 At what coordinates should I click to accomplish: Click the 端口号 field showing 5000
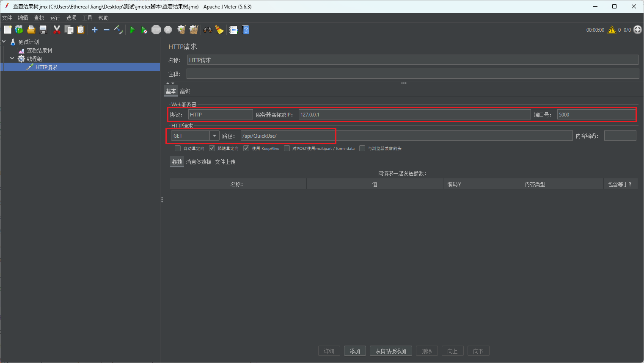pyautogui.click(x=596, y=114)
